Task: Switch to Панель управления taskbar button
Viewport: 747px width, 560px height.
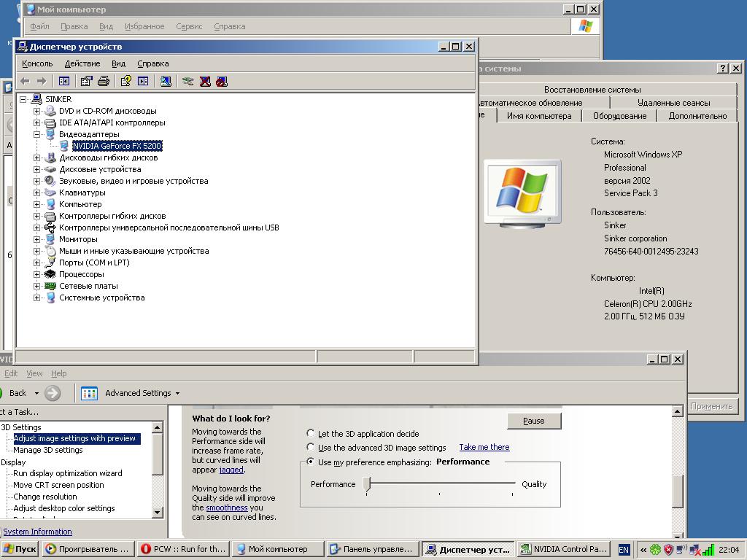Action: [373, 549]
